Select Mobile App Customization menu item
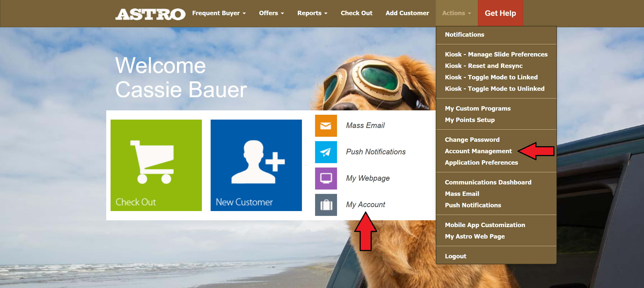 pos(485,225)
